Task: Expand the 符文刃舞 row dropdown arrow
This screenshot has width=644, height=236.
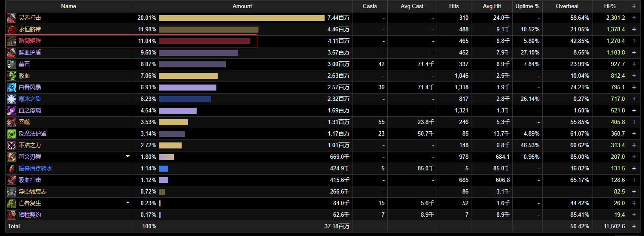Action: [128, 157]
